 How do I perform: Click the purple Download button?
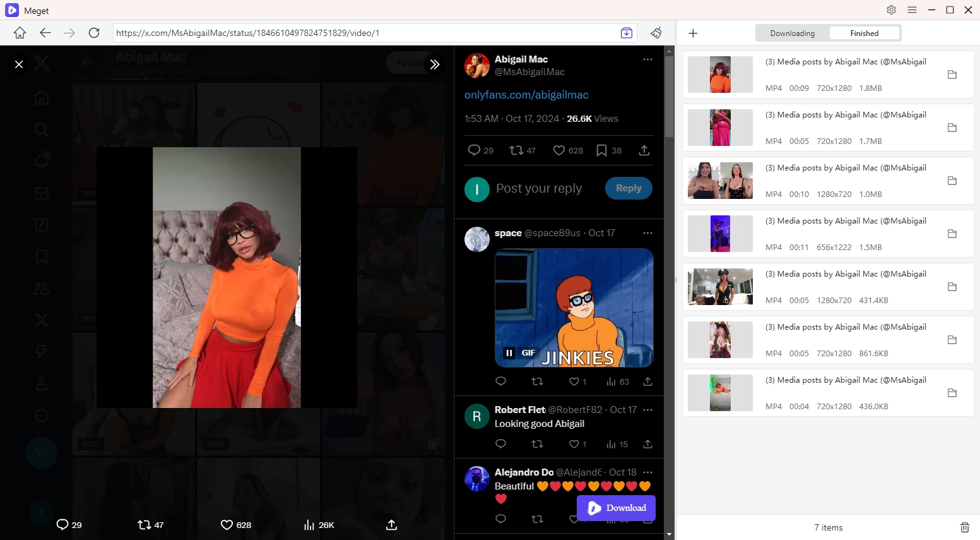tap(616, 508)
